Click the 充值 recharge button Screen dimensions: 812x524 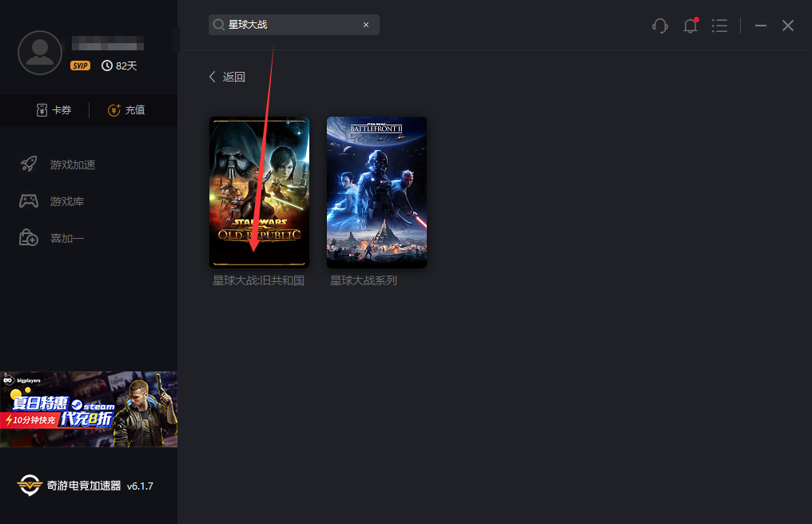pos(126,110)
